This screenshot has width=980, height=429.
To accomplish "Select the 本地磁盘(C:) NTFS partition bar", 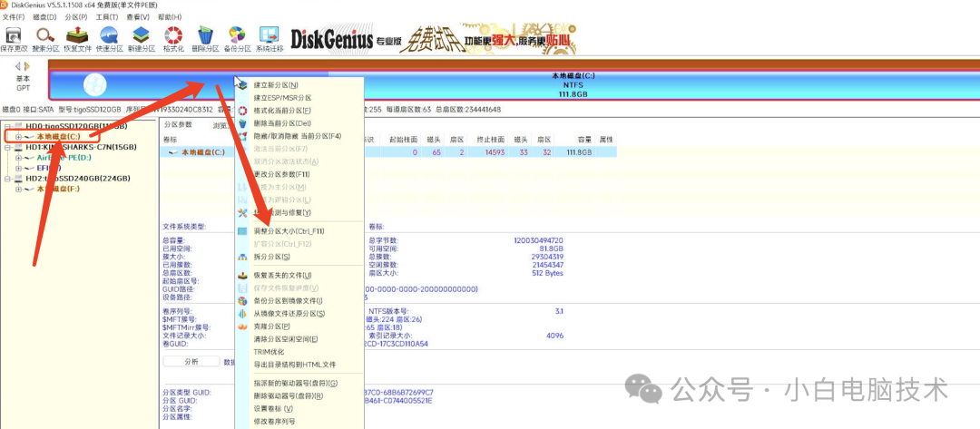I will tap(514, 84).
